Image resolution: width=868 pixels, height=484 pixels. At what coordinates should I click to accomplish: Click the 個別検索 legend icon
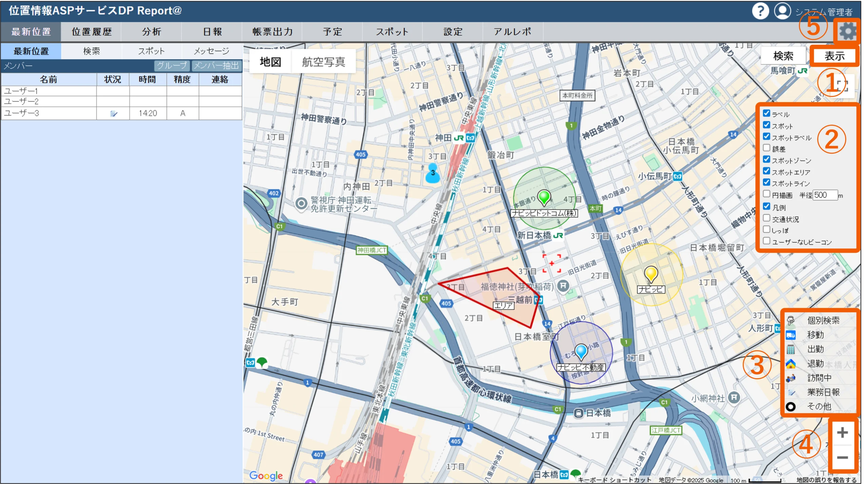click(790, 320)
